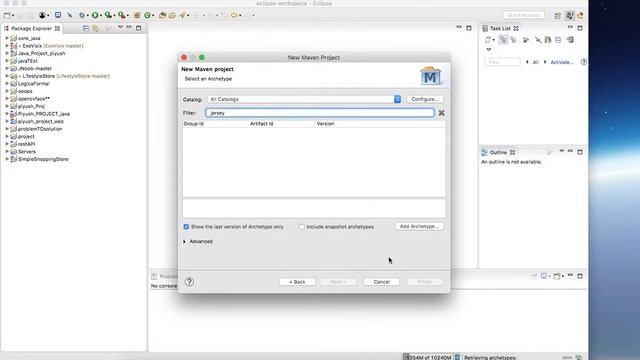Click New Task icon in Task List
The height and width of the screenshot is (360, 640).
click(487, 40)
